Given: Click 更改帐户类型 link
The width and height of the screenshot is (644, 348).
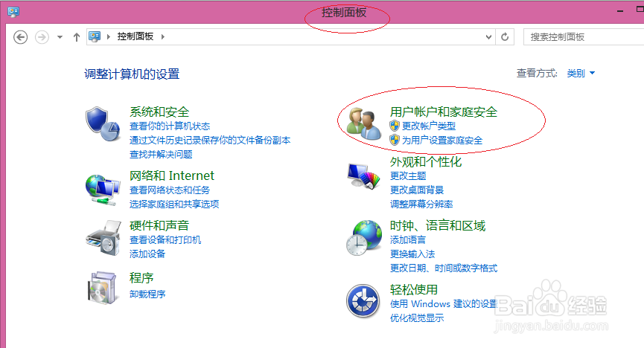Looking at the screenshot, I should [429, 126].
